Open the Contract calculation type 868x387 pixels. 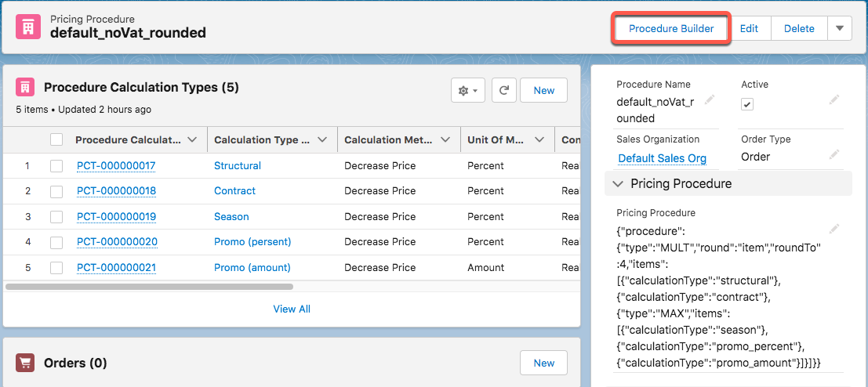point(234,190)
